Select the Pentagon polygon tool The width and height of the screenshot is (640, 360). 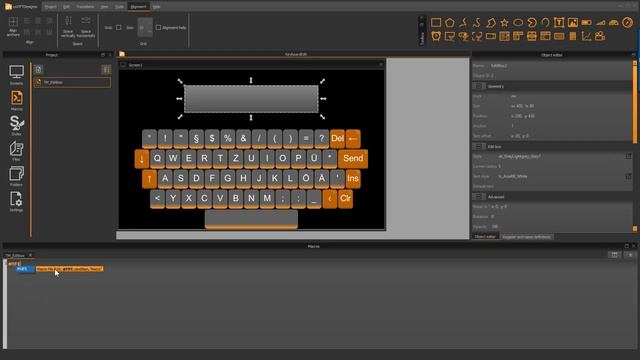click(450, 22)
